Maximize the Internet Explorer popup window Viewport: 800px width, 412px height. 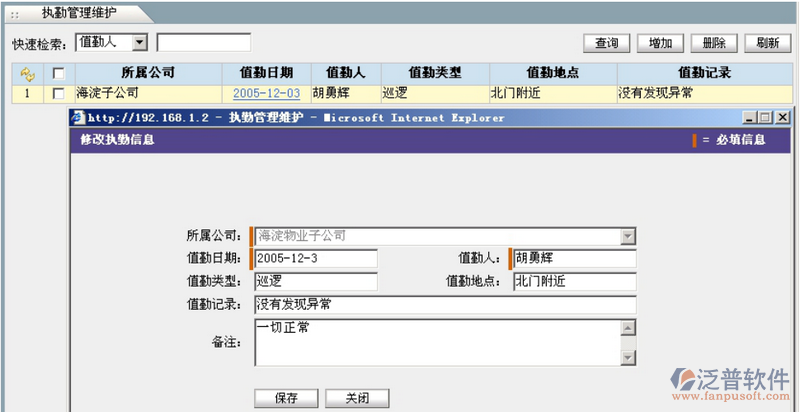click(x=765, y=118)
